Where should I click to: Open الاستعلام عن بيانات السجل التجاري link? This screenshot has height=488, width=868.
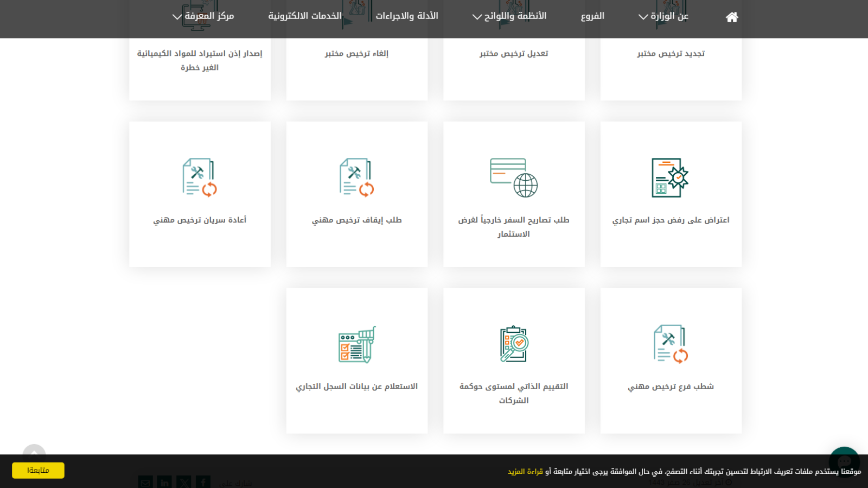pos(356,386)
